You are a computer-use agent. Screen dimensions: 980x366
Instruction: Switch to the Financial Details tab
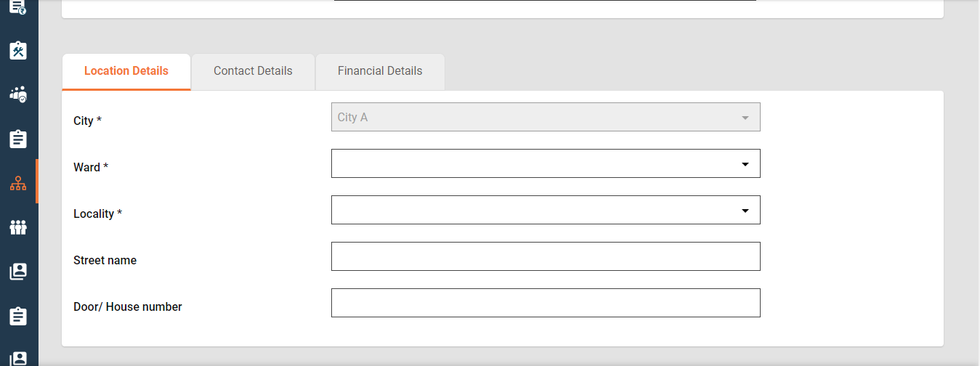point(380,71)
